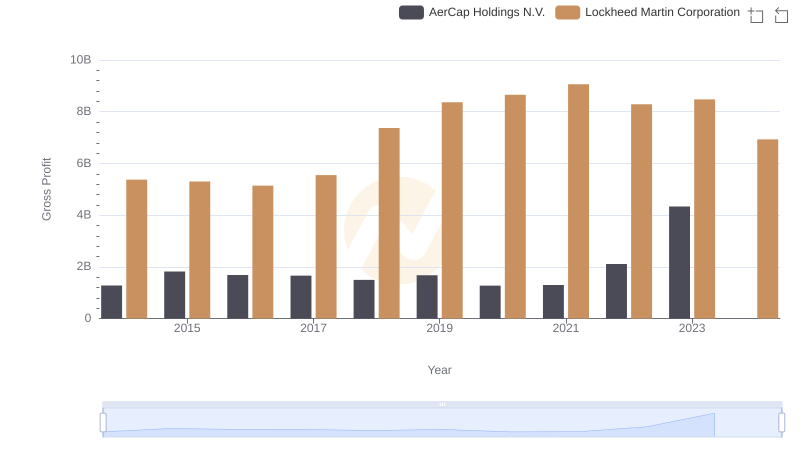Click the 8B y-axis label
Screen dimensions: 800x461
coord(84,111)
